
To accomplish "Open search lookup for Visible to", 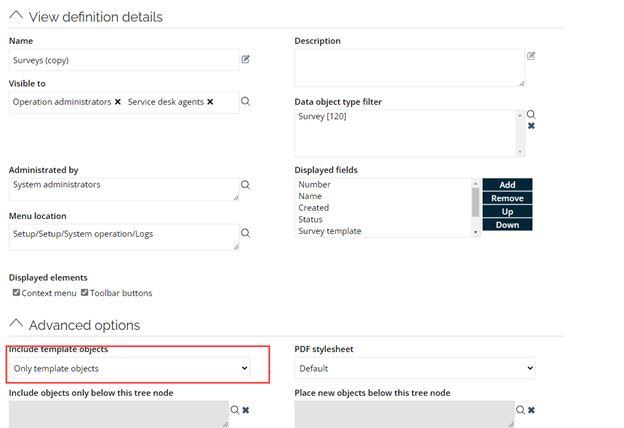I will click(x=246, y=102).
